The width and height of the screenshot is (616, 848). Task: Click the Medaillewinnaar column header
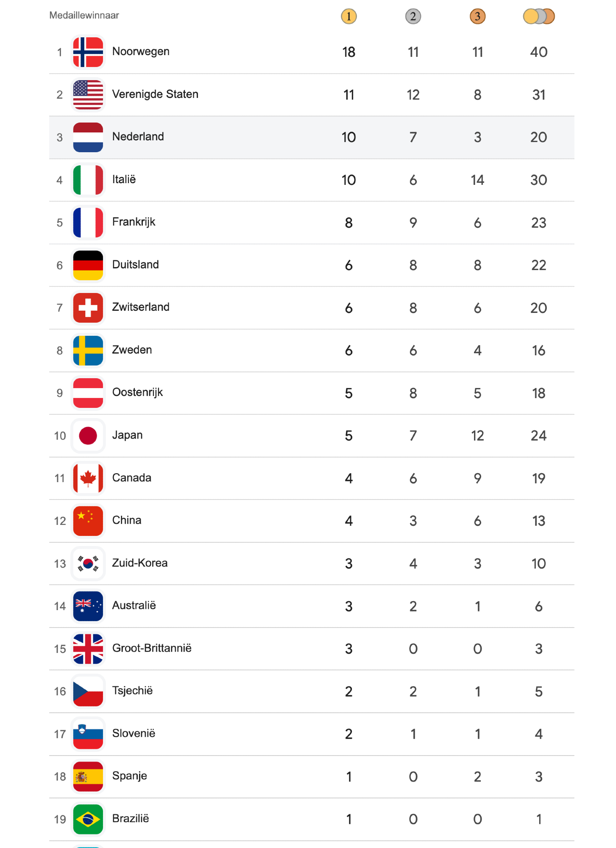tap(84, 15)
